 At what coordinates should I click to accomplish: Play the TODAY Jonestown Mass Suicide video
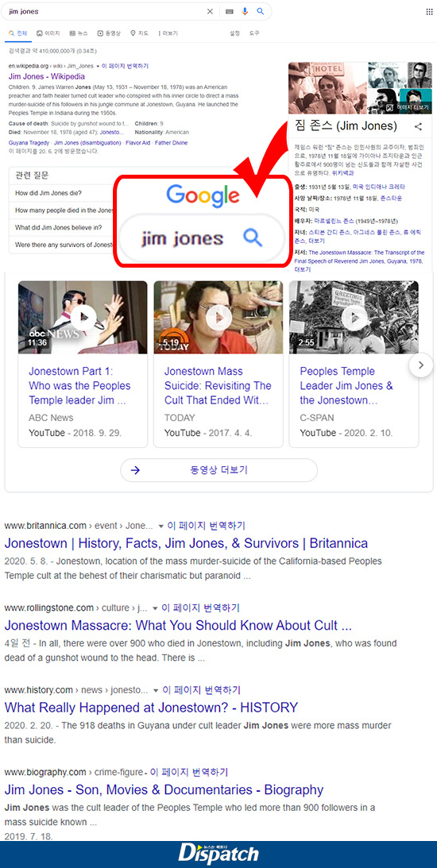pyautogui.click(x=218, y=317)
